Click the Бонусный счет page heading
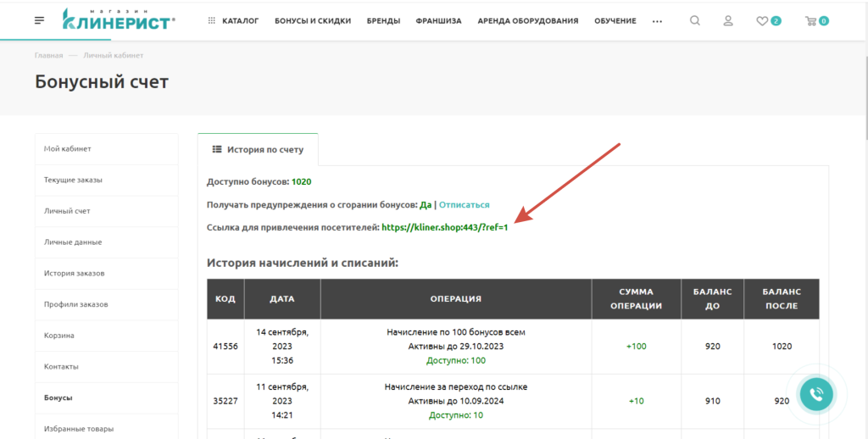 tap(102, 82)
